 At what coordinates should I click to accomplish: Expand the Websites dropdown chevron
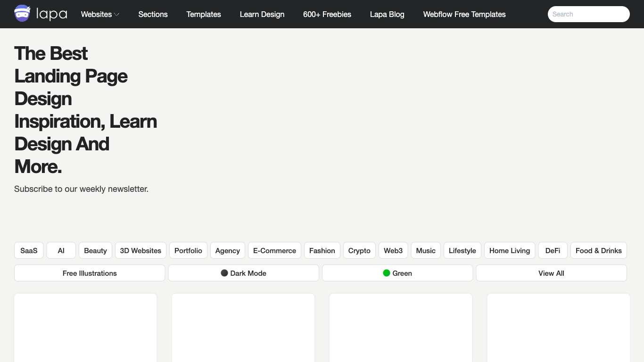click(116, 15)
